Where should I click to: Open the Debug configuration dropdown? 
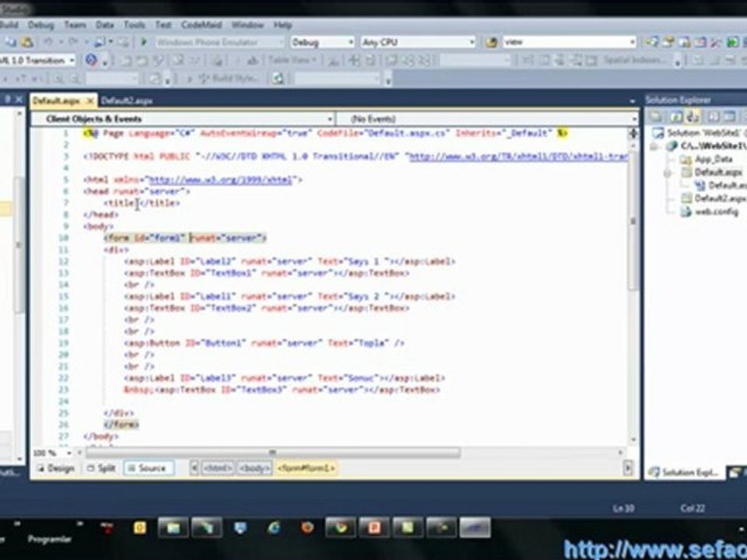(322, 42)
